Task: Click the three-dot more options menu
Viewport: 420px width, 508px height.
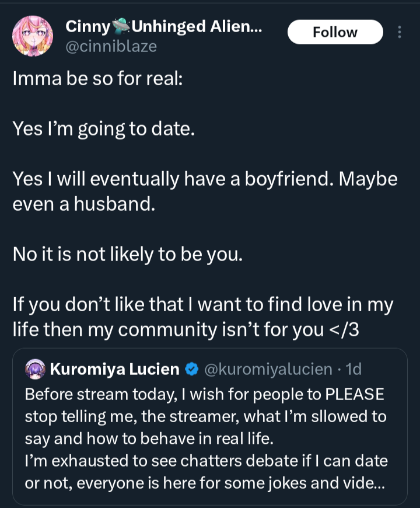Action: pyautogui.click(x=399, y=32)
